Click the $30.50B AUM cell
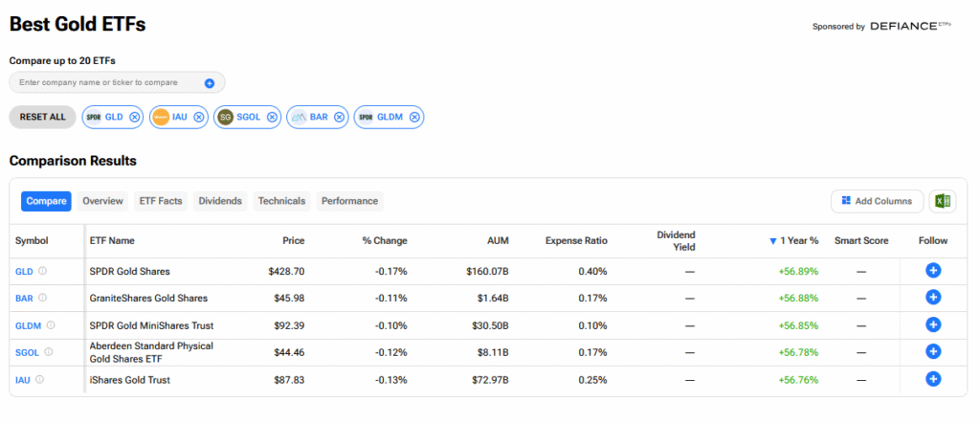Viewport: 980px width, 423px height. [491, 325]
